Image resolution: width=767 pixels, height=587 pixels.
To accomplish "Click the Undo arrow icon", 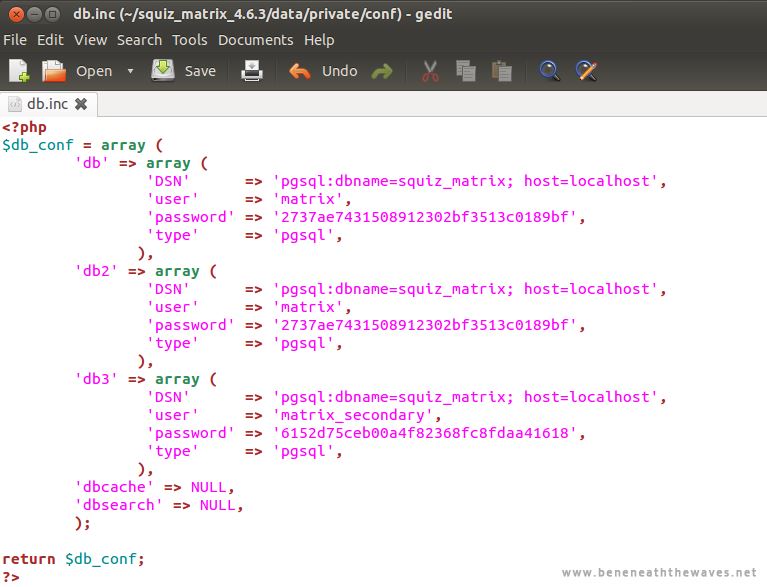I will click(300, 71).
